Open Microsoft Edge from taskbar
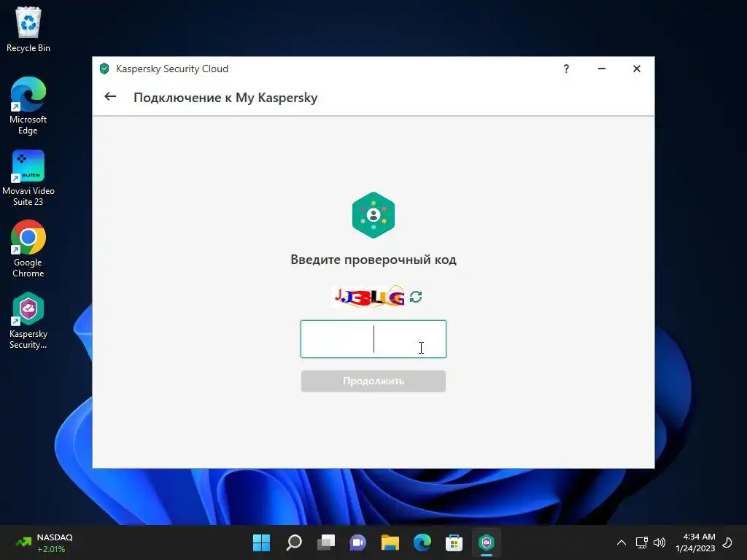 tap(422, 542)
